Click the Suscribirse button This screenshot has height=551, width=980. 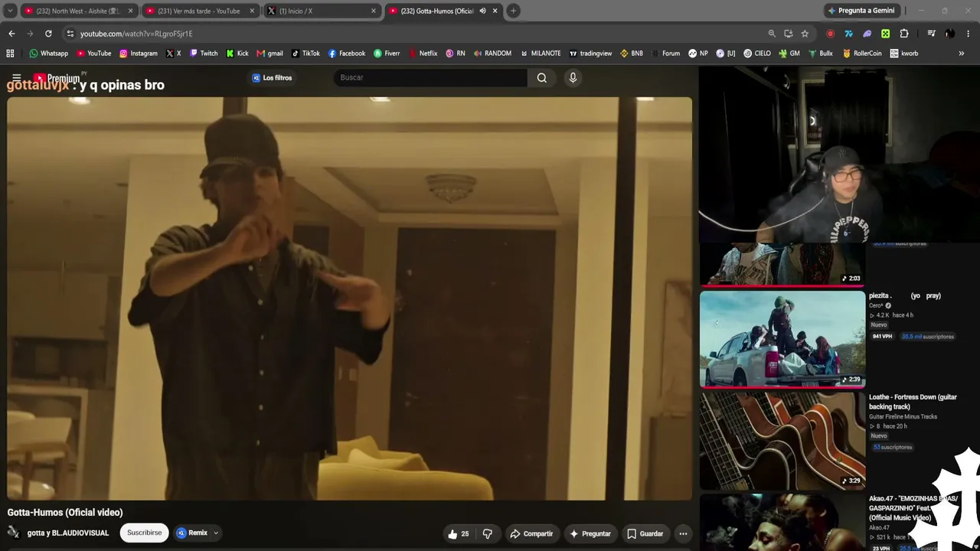tap(145, 533)
